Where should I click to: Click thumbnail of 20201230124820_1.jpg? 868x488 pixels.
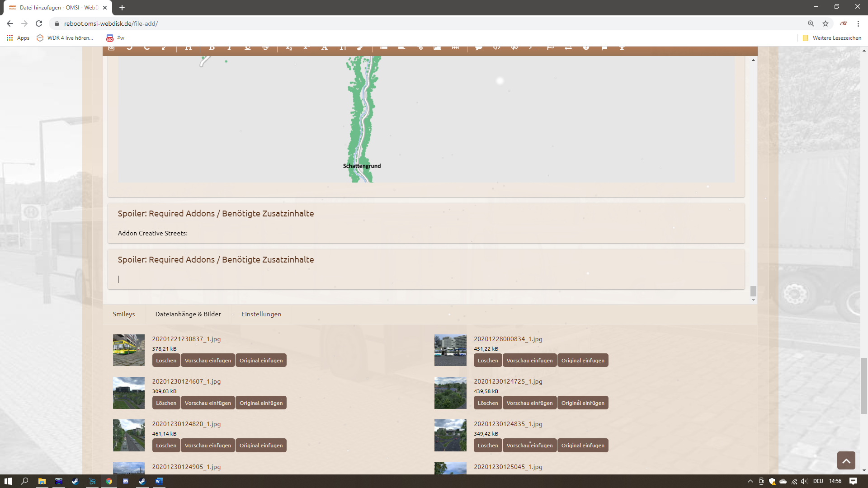click(x=129, y=435)
